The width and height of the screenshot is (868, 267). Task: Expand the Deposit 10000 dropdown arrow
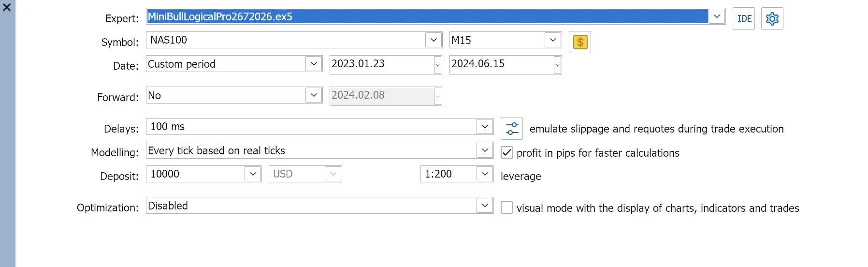[253, 174]
